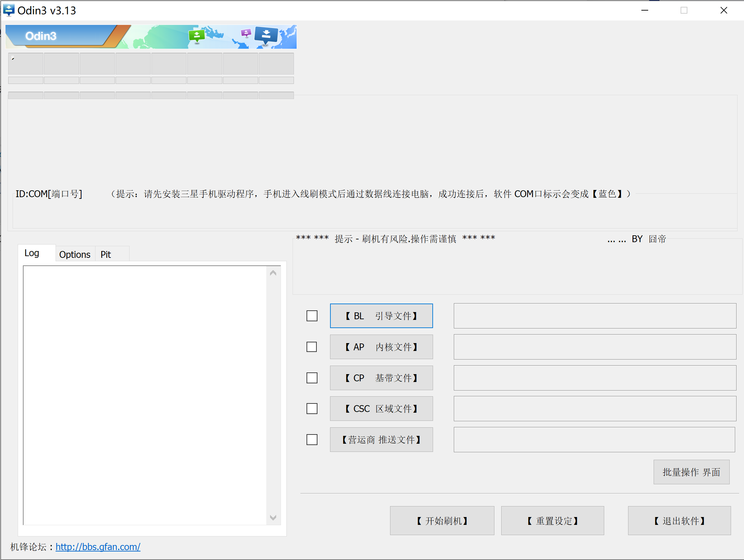This screenshot has height=560, width=744.
Task: Click the 营运商 file path field
Action: pyautogui.click(x=594, y=440)
